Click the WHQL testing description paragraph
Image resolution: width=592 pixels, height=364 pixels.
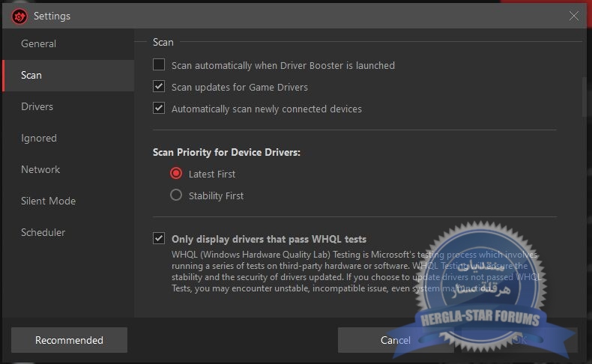tap(356, 271)
